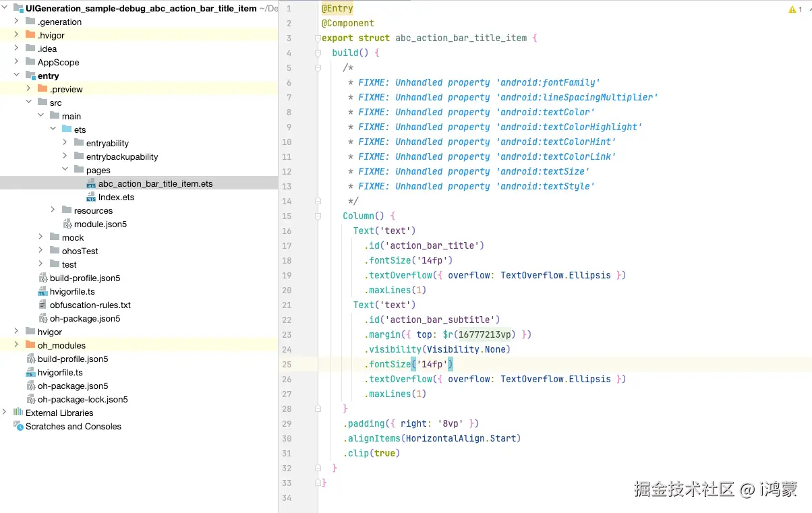Fold the comment block at line 5
The height and width of the screenshot is (513, 812).
point(318,68)
